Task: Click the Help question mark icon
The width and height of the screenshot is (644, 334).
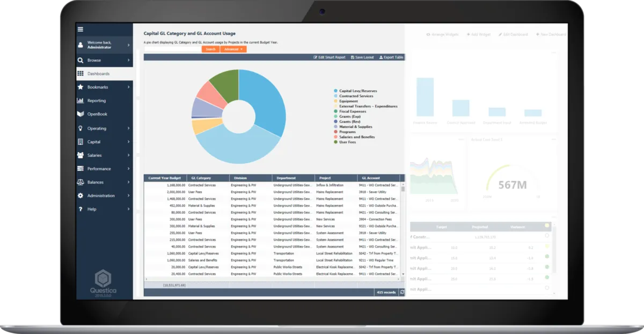Action: click(x=80, y=209)
